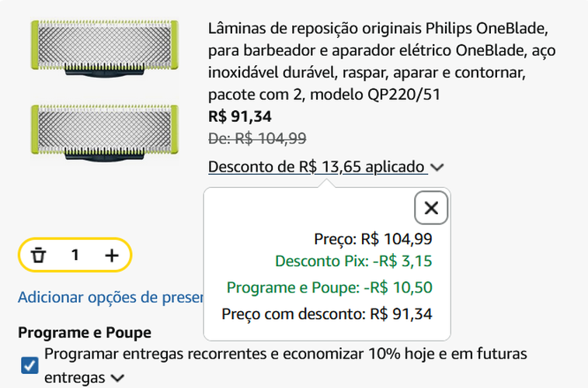This screenshot has height=388, width=588.
Task: Click the current price R$ 91,34
Action: [x=240, y=117]
